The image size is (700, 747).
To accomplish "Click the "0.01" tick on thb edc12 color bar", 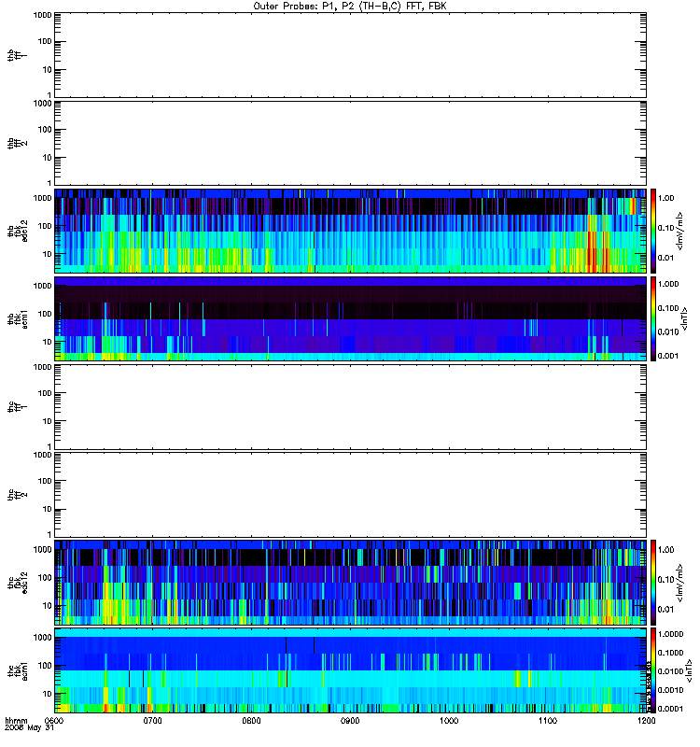I will coord(665,258).
